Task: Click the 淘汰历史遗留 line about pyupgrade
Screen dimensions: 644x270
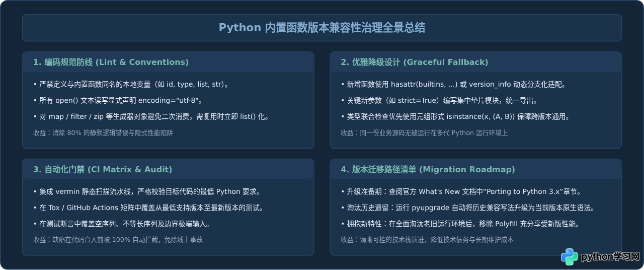Action: (468, 208)
